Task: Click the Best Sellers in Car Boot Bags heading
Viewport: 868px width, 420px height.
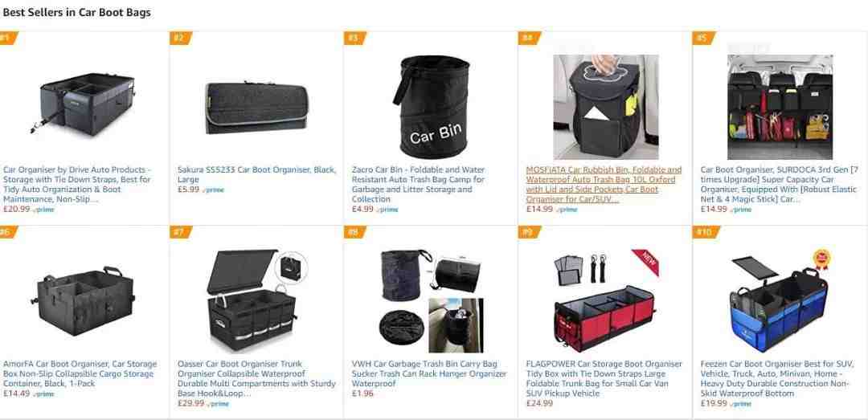Action: coord(76,12)
